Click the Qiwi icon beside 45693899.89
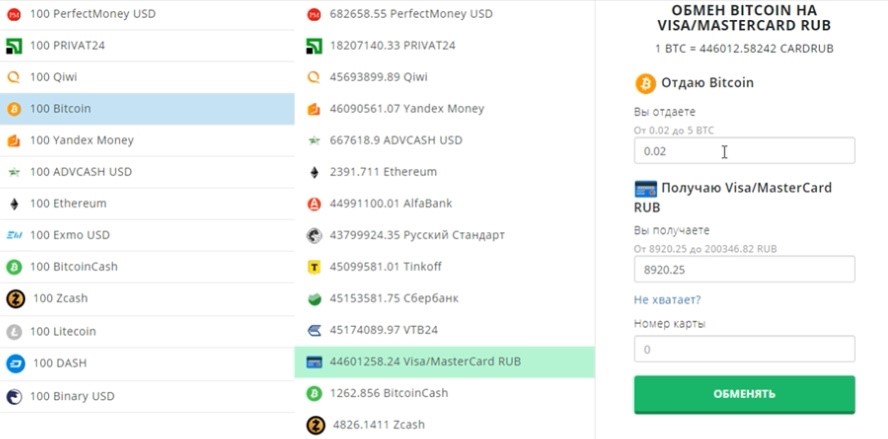 [x=314, y=78]
